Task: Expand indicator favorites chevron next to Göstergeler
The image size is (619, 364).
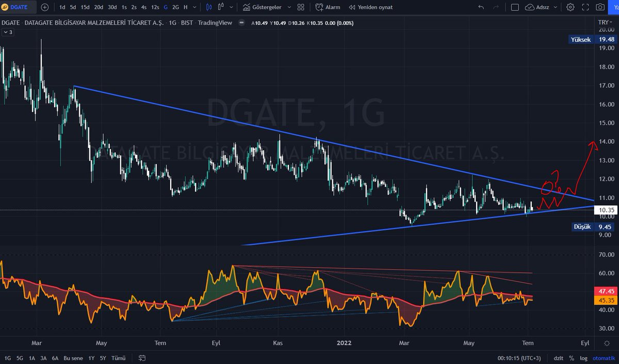Action: pos(289,7)
